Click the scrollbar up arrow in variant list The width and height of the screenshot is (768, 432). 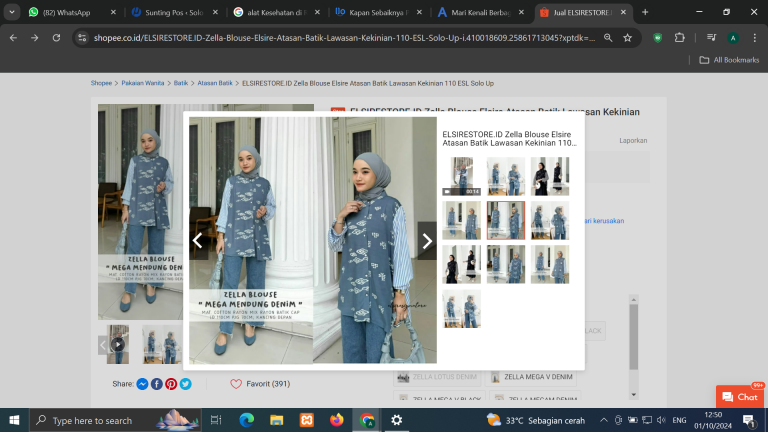(x=634, y=300)
